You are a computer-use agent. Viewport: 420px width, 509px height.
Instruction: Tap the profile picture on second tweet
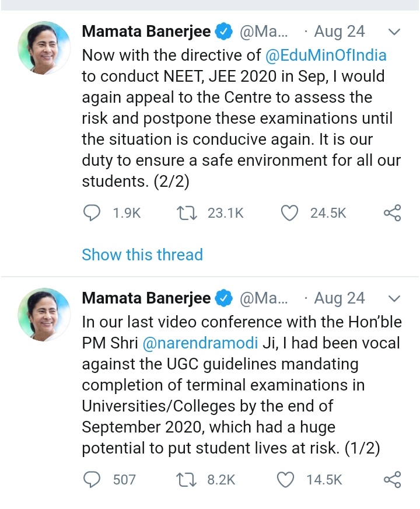coord(44,313)
